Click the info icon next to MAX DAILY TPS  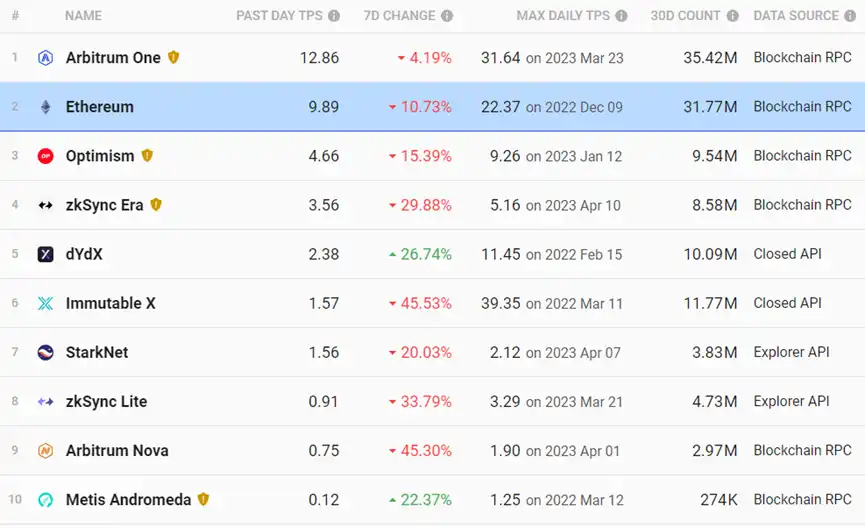tap(621, 16)
